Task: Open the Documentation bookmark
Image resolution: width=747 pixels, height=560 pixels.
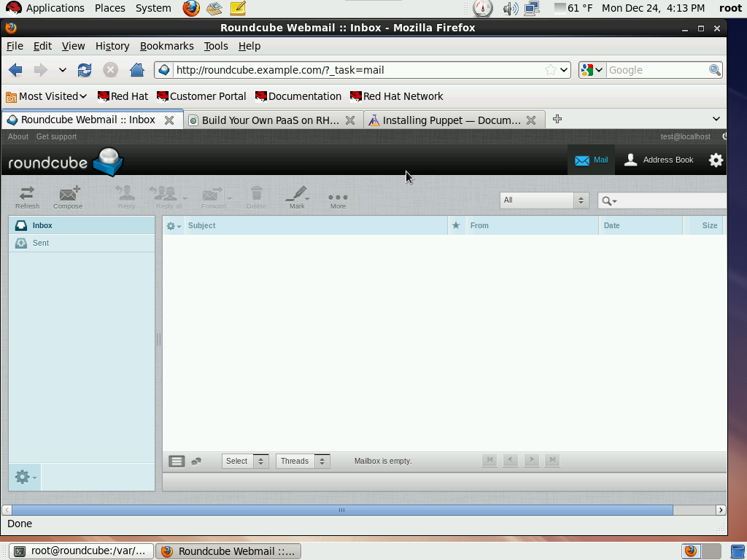Action: 298,96
